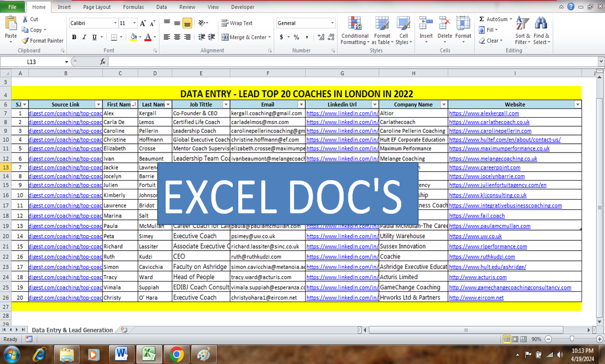Image resolution: width=605 pixels, height=364 pixels.
Task: Click the formula bar input field
Action: pos(352,62)
